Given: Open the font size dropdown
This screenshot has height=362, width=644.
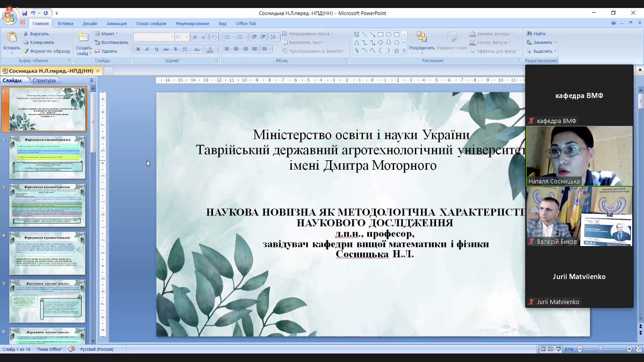Looking at the screenshot, I should (x=187, y=37).
